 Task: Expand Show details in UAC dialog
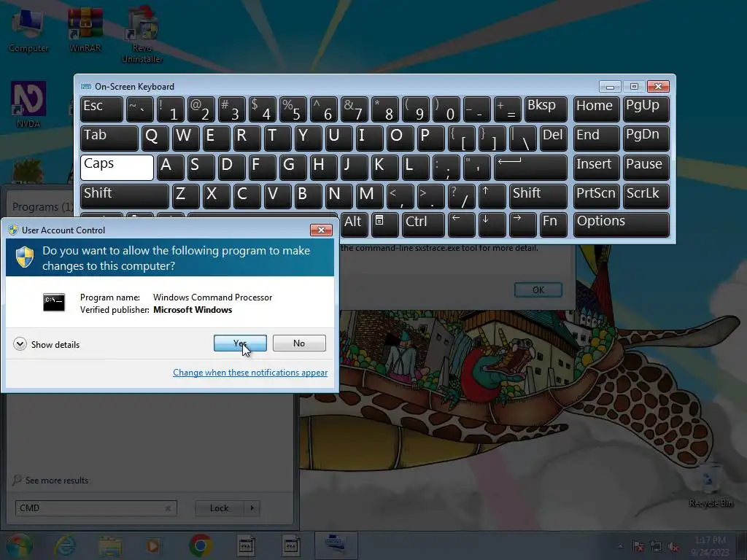pyautogui.click(x=46, y=344)
